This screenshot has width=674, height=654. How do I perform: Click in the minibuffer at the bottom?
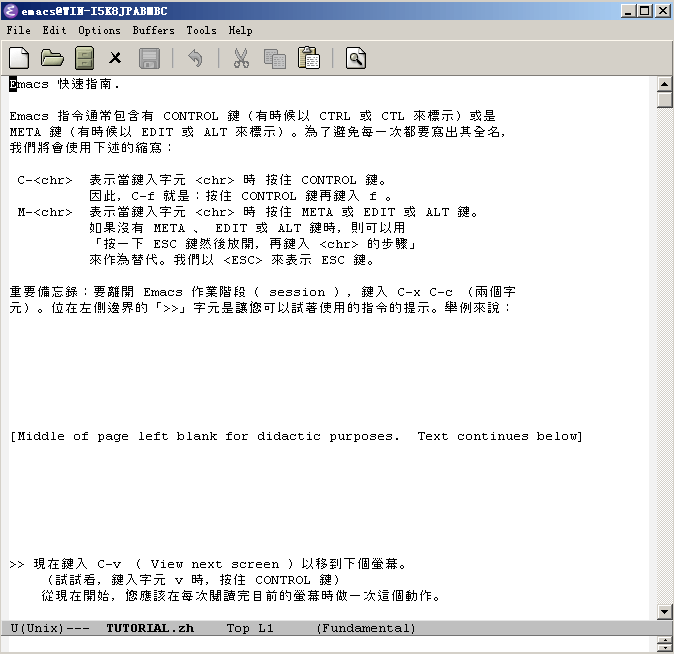[329, 645]
